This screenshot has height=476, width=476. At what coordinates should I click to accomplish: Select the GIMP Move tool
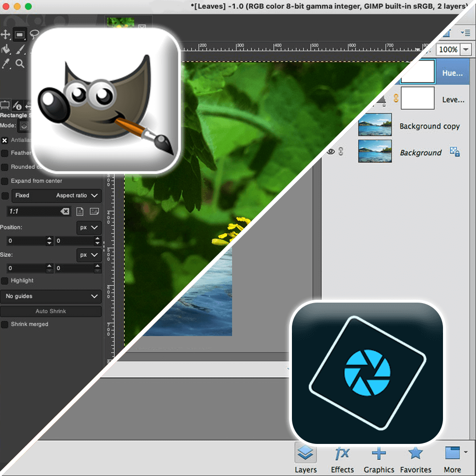pos(6,34)
